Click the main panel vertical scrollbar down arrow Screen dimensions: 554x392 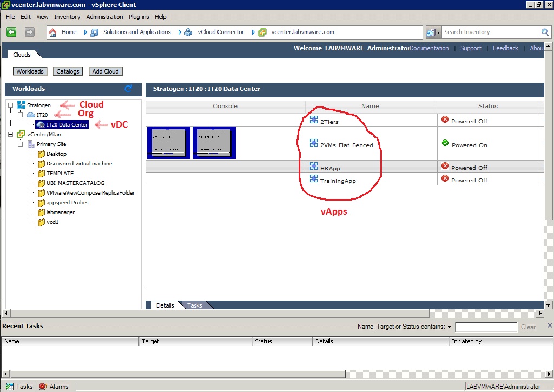[x=548, y=305]
